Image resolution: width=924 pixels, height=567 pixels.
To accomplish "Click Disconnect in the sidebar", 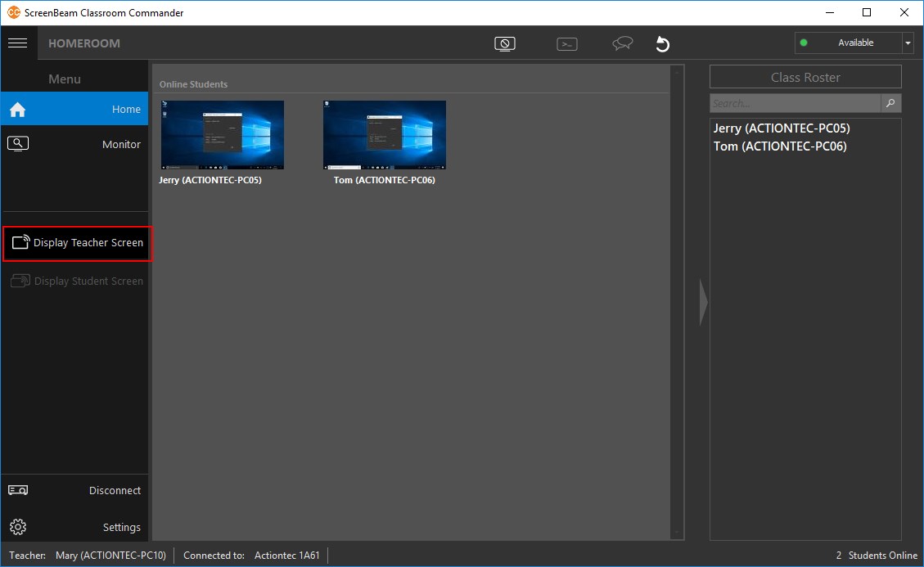I will 74,490.
